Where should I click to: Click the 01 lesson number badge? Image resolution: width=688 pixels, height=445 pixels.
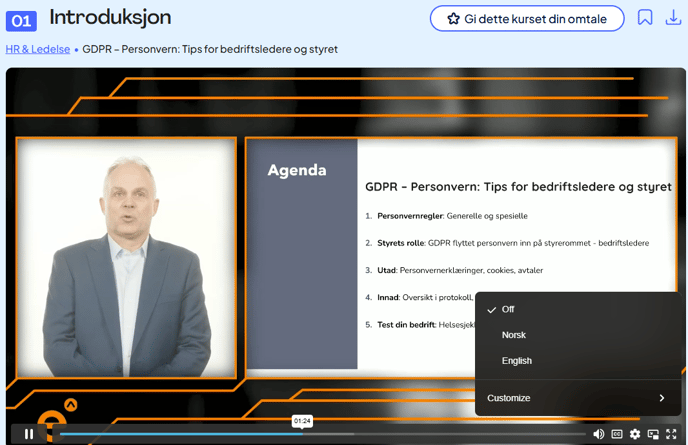coord(21,20)
